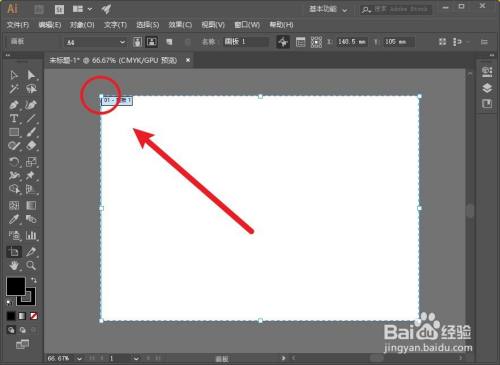The width and height of the screenshot is (500, 365).
Task: Open the artboard navigation dropdown
Action: 136,359
